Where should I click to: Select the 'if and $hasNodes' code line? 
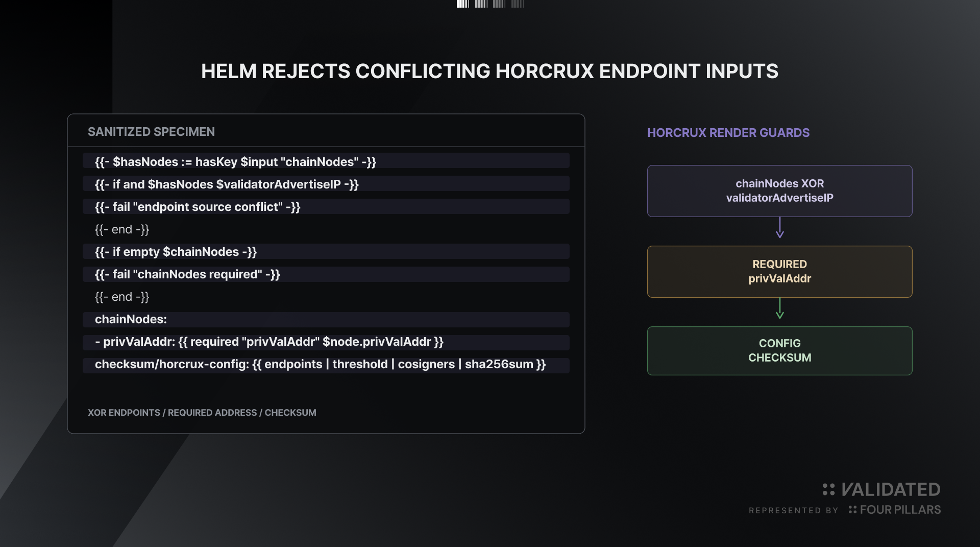coord(326,184)
